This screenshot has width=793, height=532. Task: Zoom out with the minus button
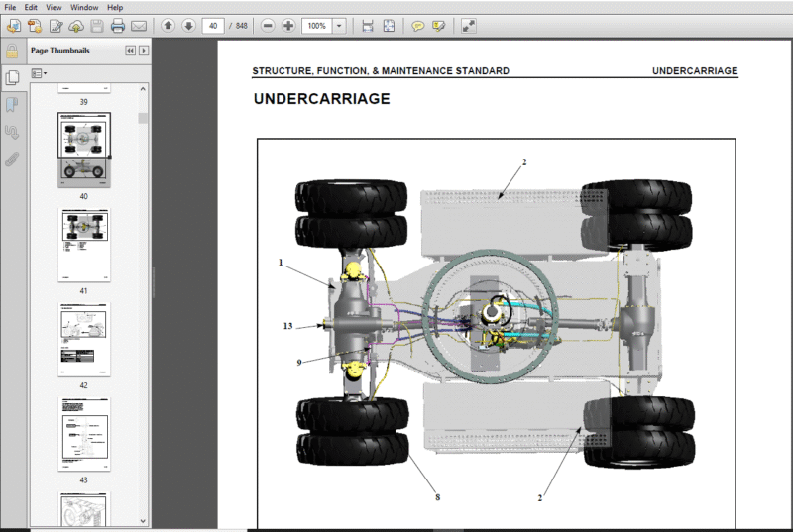(268, 25)
